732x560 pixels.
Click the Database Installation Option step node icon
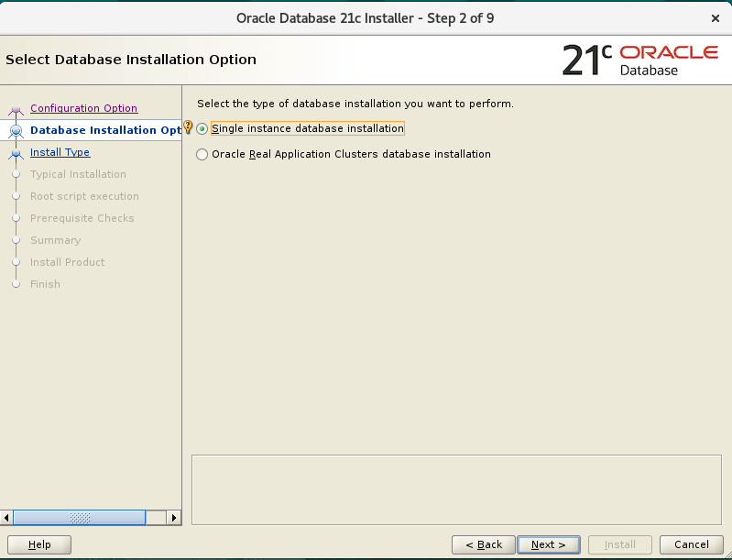click(16, 131)
